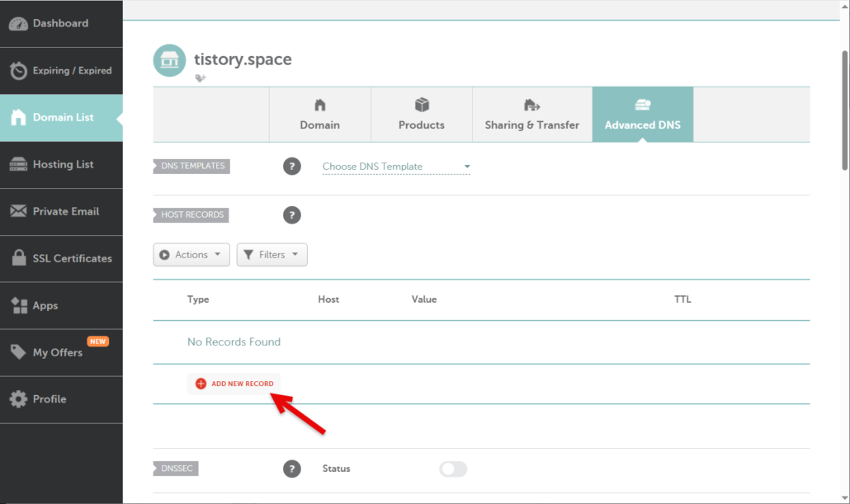The width and height of the screenshot is (850, 504).
Task: Click the Domain List house icon
Action: 18,117
